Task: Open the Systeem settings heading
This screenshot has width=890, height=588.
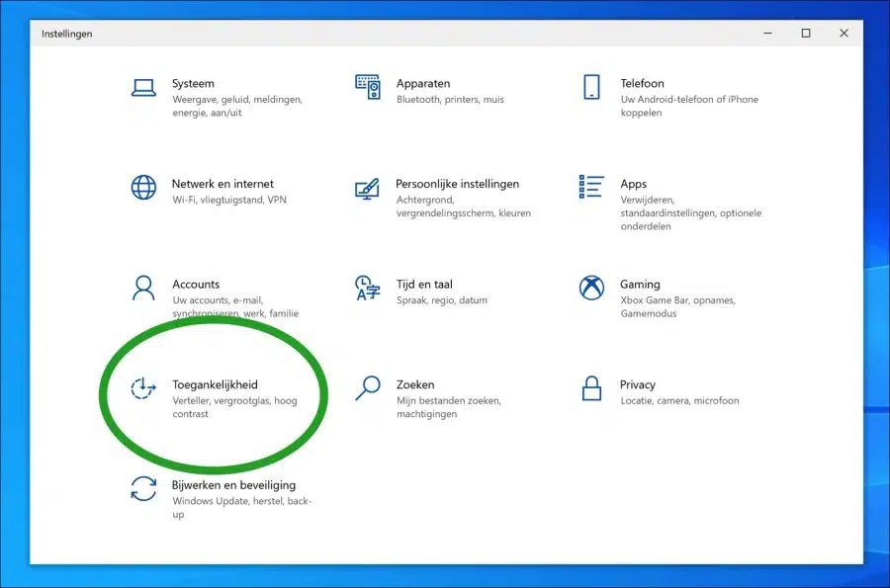Action: click(193, 83)
